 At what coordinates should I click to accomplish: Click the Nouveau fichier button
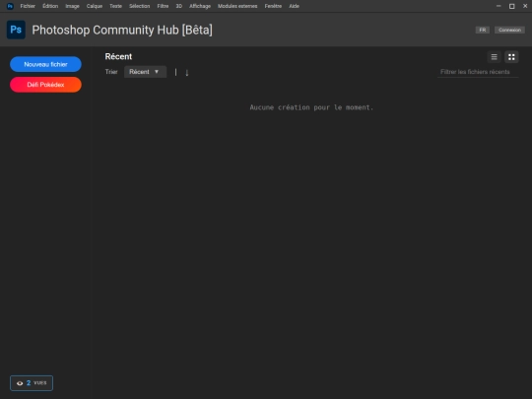coord(45,64)
